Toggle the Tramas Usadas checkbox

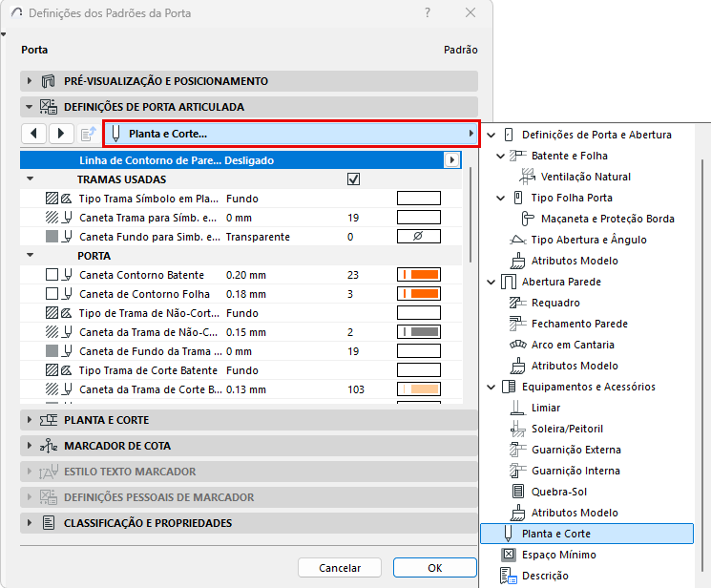tap(354, 179)
